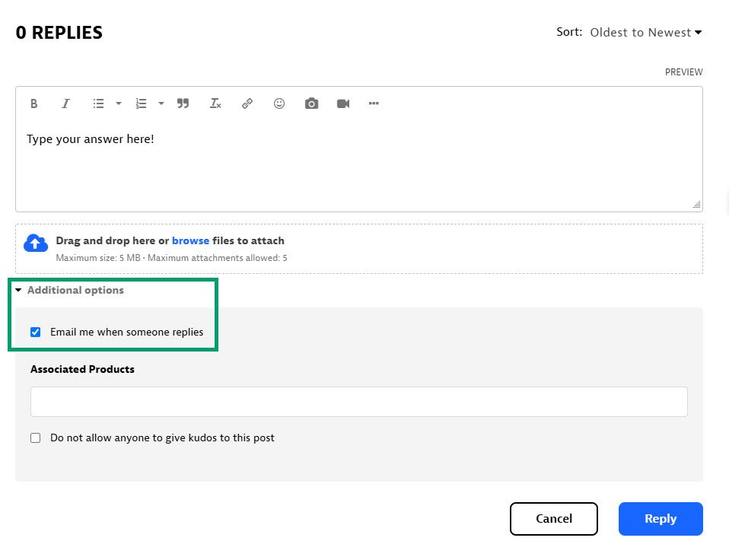Insert a hyperlink
The image size is (729, 560).
247,103
